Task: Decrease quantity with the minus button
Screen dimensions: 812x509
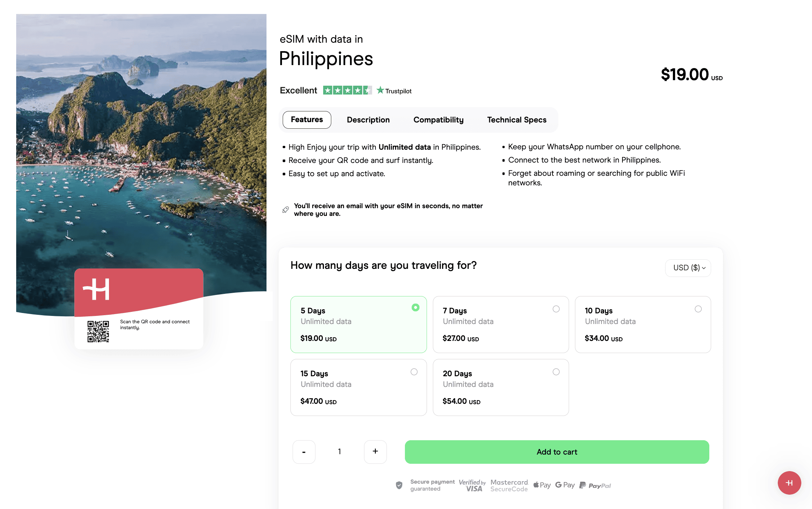Action: point(304,452)
